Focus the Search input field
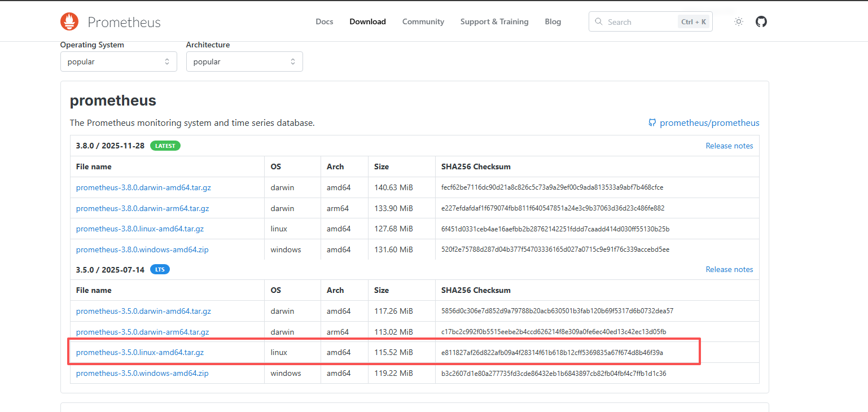 click(638, 22)
